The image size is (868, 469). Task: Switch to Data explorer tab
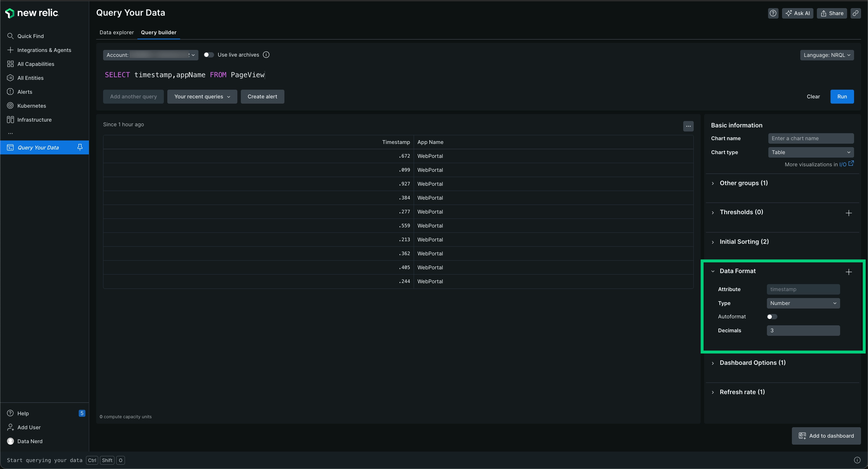point(116,33)
